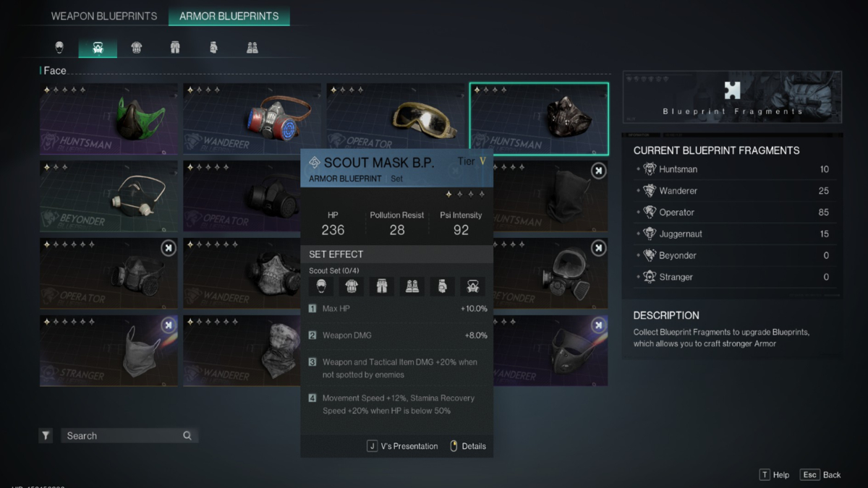868x488 pixels.
Task: Open the filter funnel icon
Action: pos(46,436)
